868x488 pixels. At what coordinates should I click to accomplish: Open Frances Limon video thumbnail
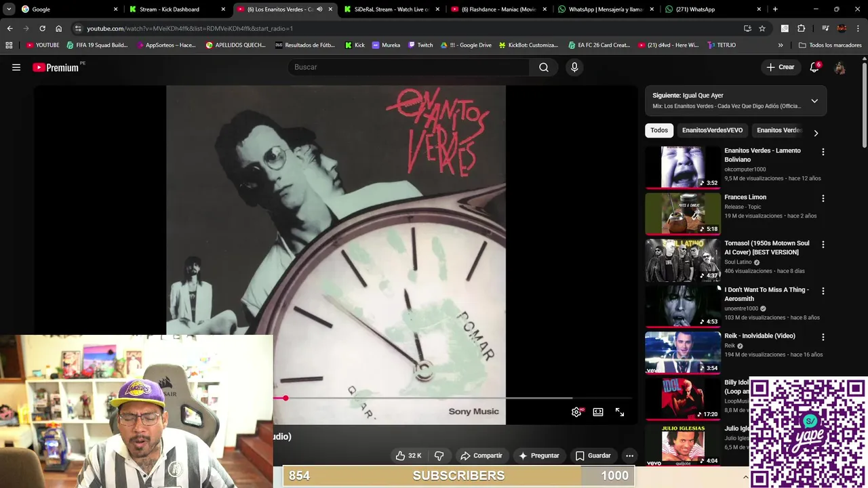[x=683, y=213]
